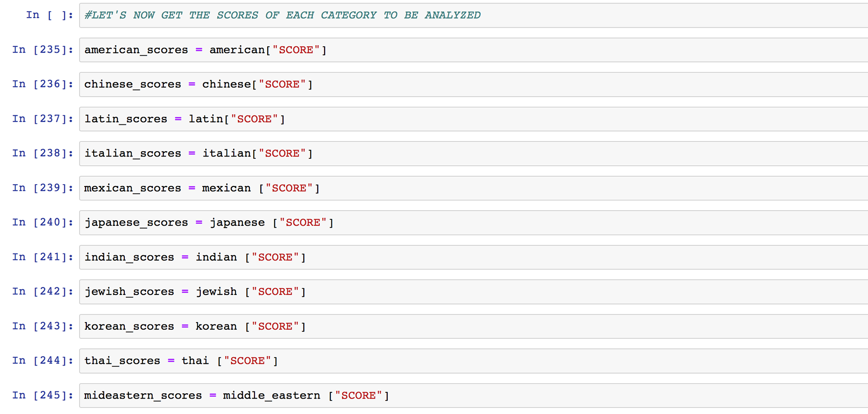Screen dimensions: 868x414
Task: Click the american_scores code cell
Action: coord(473,50)
